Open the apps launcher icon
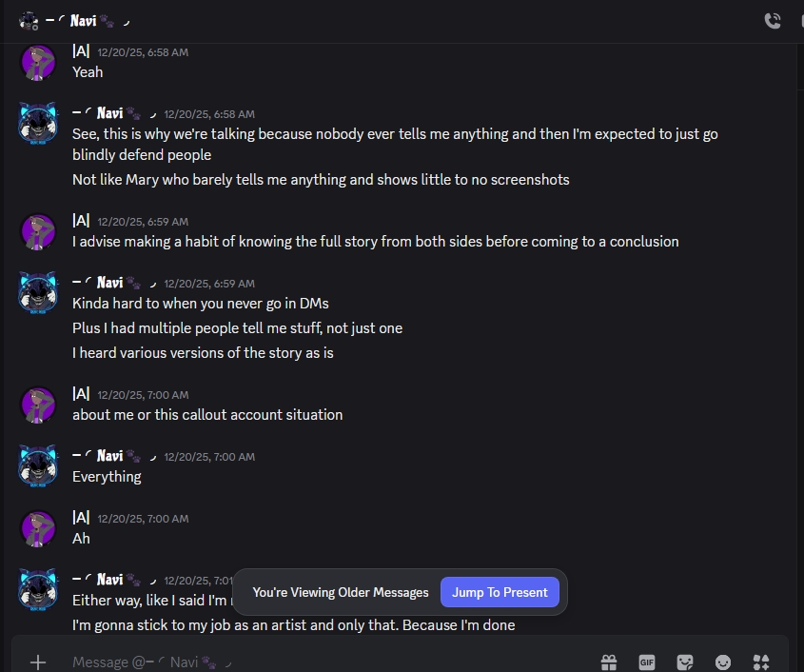This screenshot has height=672, width=804. click(761, 662)
